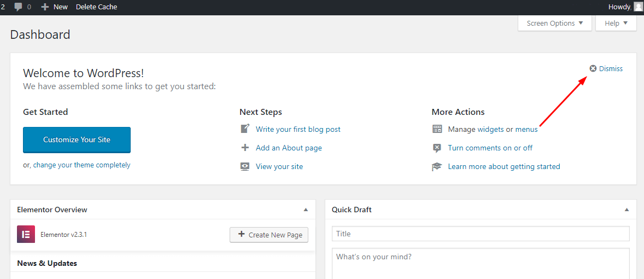Collapse the Quick Draft panel

[627, 210]
